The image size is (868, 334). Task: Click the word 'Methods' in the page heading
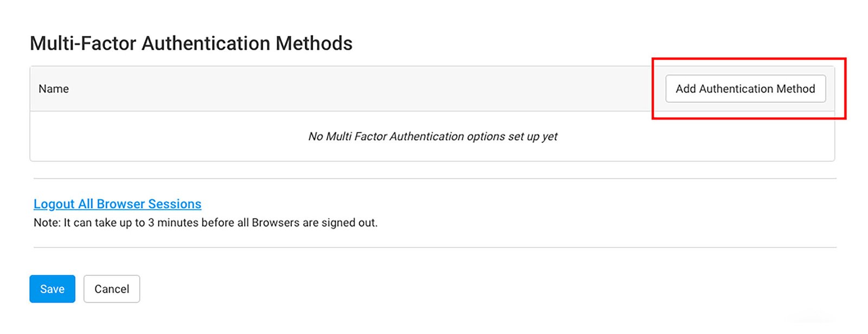tap(314, 43)
